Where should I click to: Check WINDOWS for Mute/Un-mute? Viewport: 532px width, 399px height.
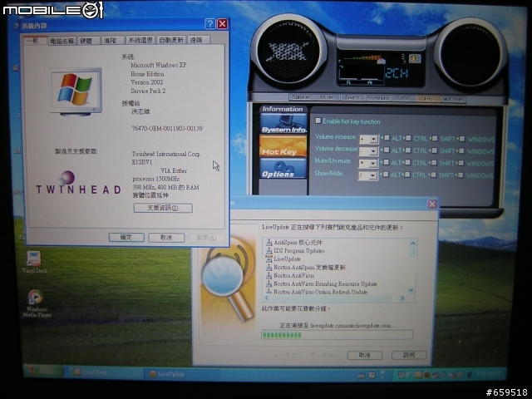[x=461, y=163]
